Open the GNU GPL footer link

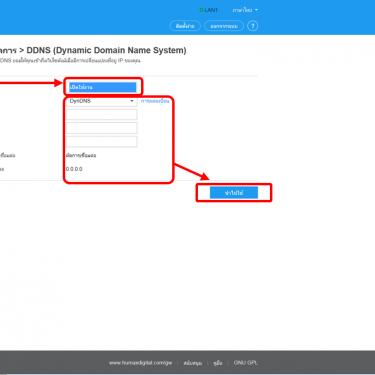[x=246, y=363]
